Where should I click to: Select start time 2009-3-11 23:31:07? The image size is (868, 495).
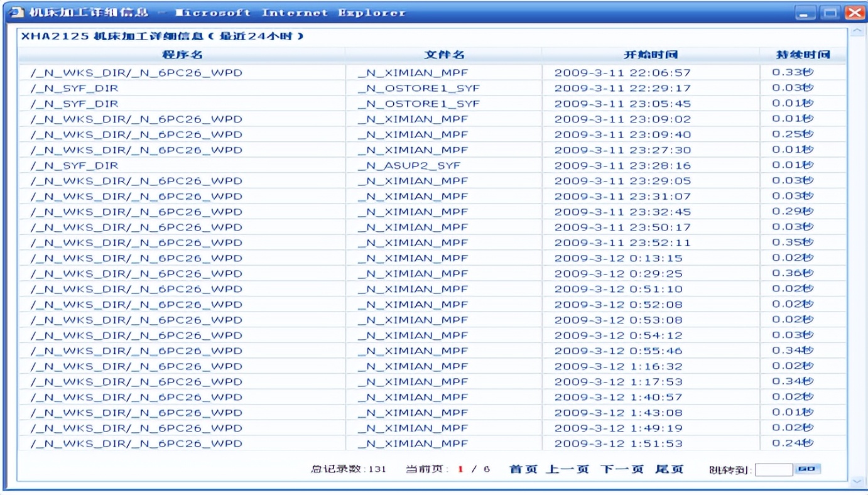(622, 197)
